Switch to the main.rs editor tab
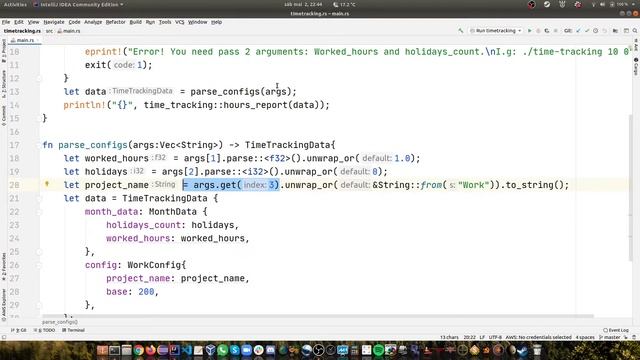 click(x=24, y=40)
